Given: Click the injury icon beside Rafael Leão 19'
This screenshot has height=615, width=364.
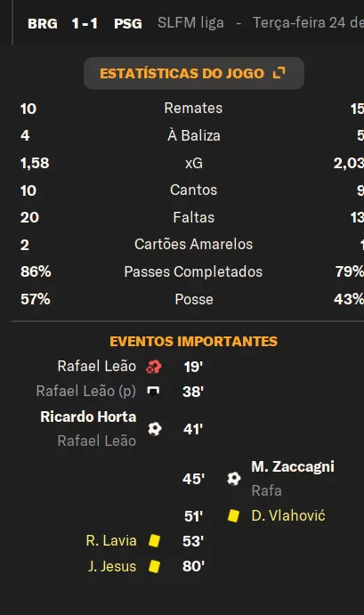Looking at the screenshot, I should tap(154, 367).
